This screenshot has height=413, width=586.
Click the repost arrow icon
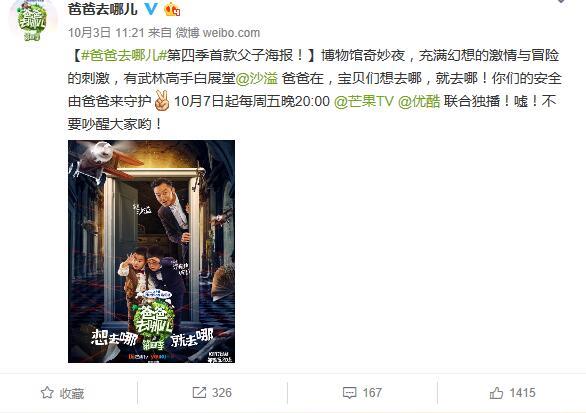tap(199, 392)
